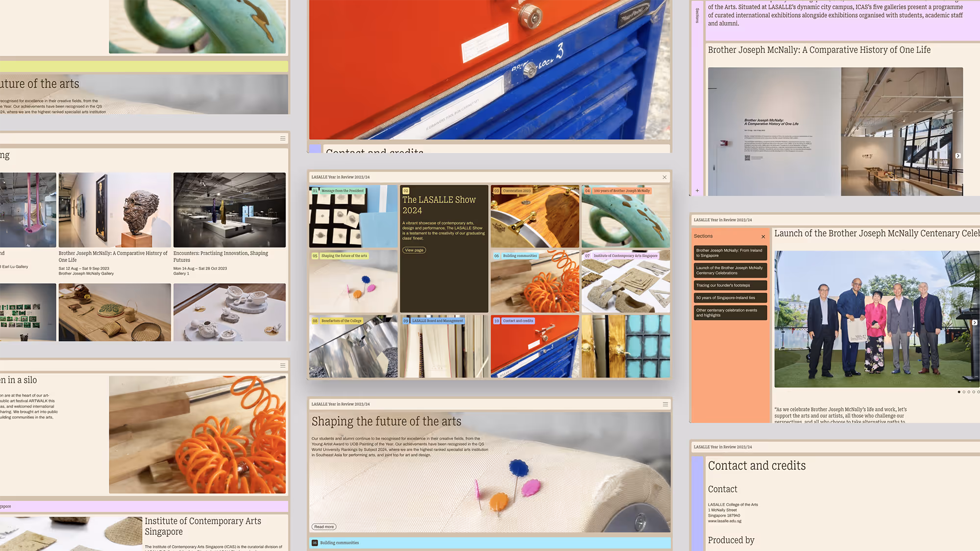Open hamburger menu above exhibitions listing
The height and width of the screenshot is (551, 980).
click(x=283, y=139)
